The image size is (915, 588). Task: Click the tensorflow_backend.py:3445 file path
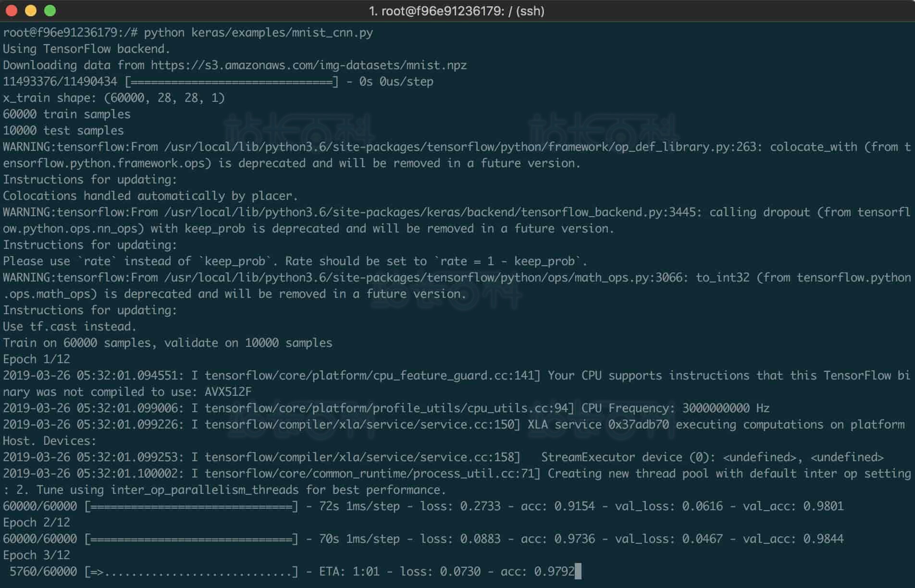pyautogui.click(x=430, y=212)
